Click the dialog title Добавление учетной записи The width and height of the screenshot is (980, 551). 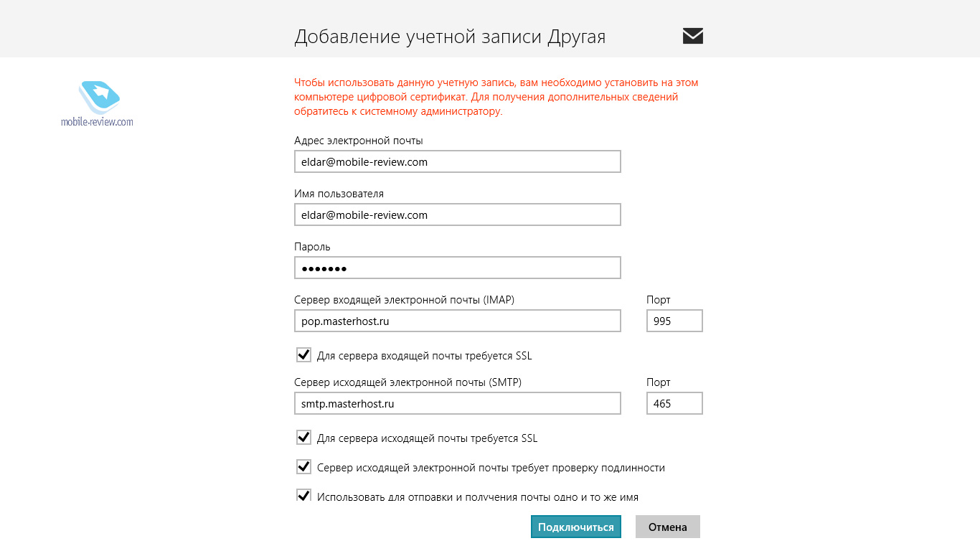pos(450,37)
